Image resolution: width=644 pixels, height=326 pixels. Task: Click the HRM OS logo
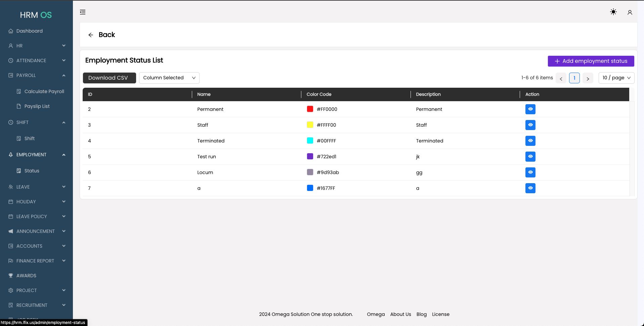point(36,15)
